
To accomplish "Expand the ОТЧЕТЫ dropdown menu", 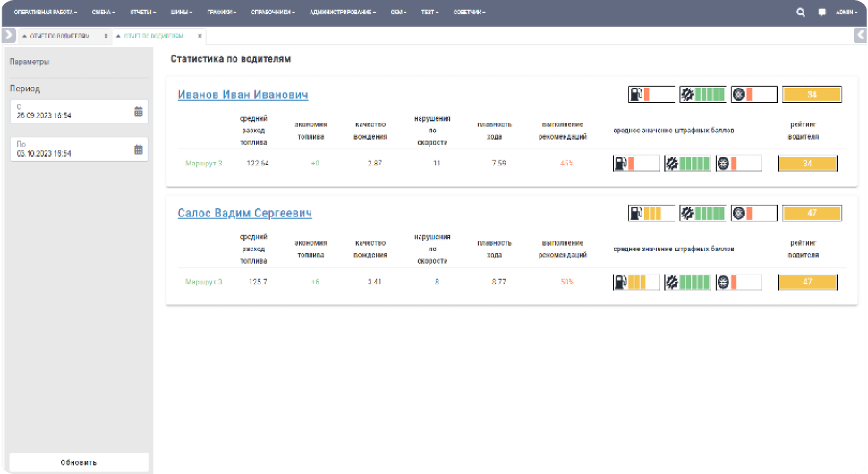I will click(x=142, y=13).
